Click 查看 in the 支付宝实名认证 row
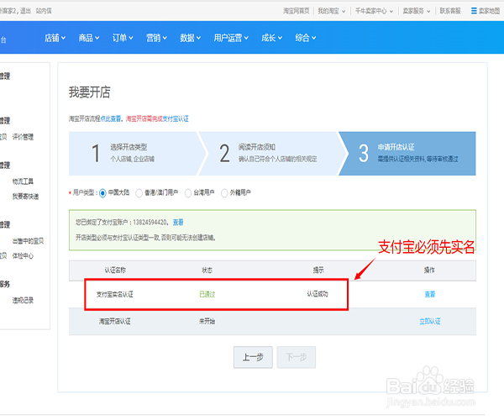The width and height of the screenshot is (504, 420). [430, 294]
